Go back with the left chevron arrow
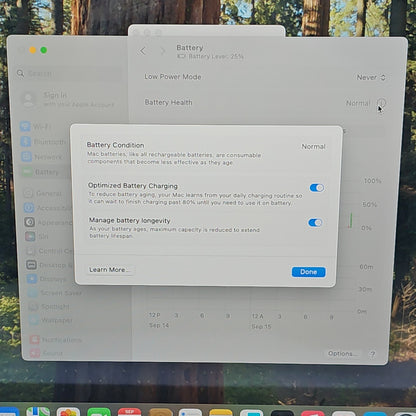The height and width of the screenshot is (416, 416). [x=143, y=51]
